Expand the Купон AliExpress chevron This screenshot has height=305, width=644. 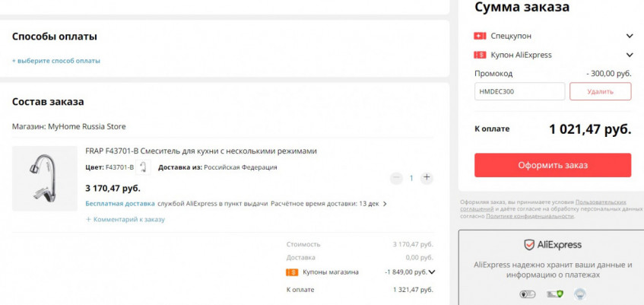pos(630,55)
